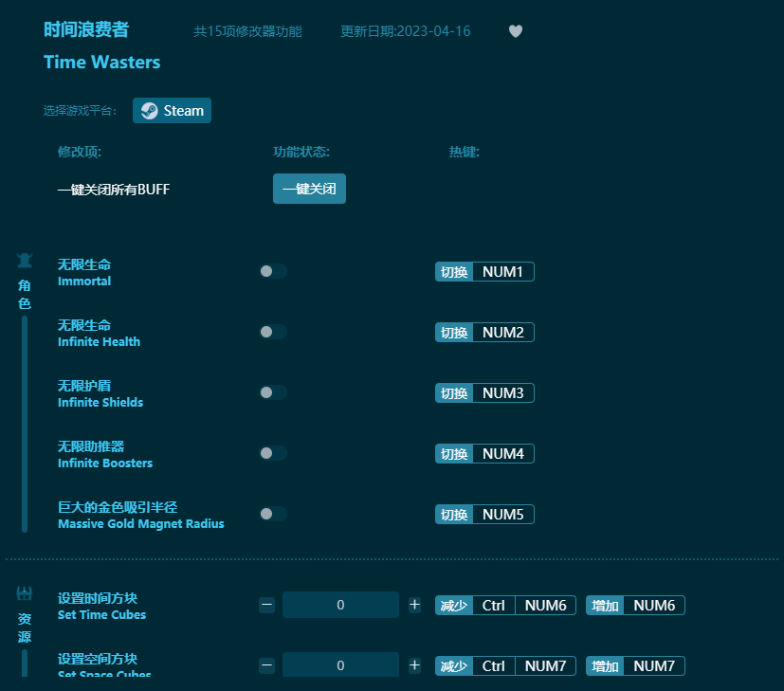Click the minus icon beside 设置空间方块
Image resolution: width=784 pixels, height=691 pixels.
point(266,665)
